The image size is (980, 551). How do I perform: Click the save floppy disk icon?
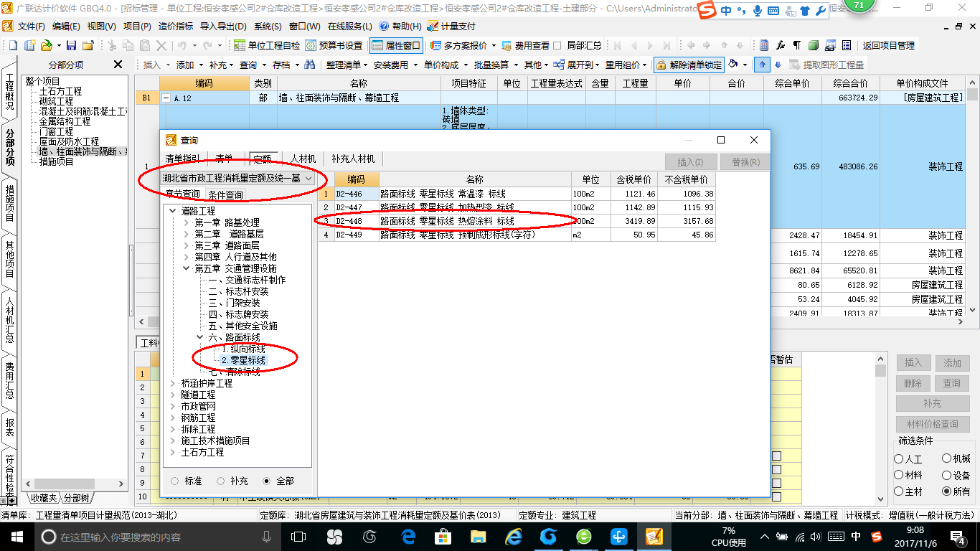tap(72, 45)
